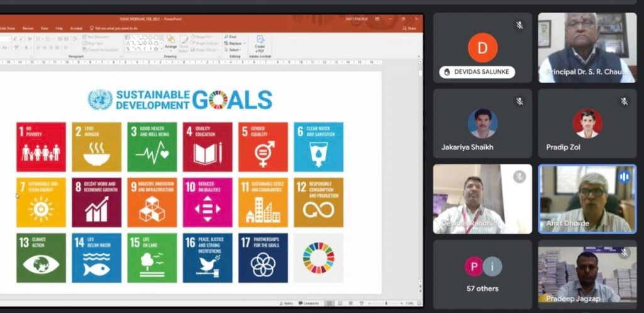Toggle the Notes pane in status bar
The image size is (644, 313).
click(x=286, y=304)
